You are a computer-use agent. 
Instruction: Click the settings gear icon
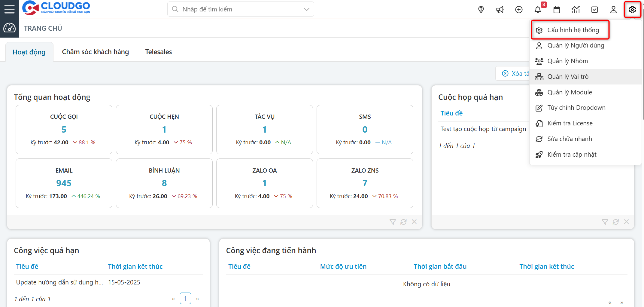(632, 10)
